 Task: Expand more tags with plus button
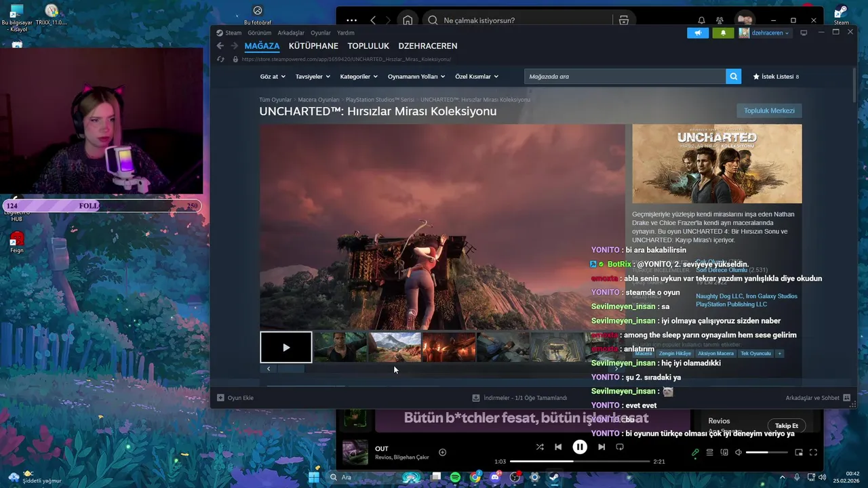(780, 353)
